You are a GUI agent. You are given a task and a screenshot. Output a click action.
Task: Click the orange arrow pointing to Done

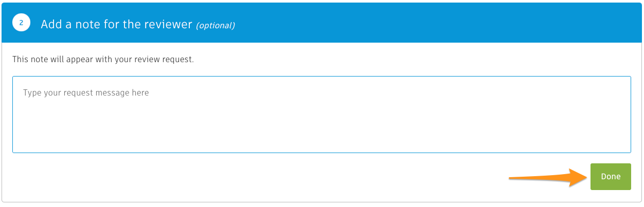pyautogui.click(x=548, y=177)
